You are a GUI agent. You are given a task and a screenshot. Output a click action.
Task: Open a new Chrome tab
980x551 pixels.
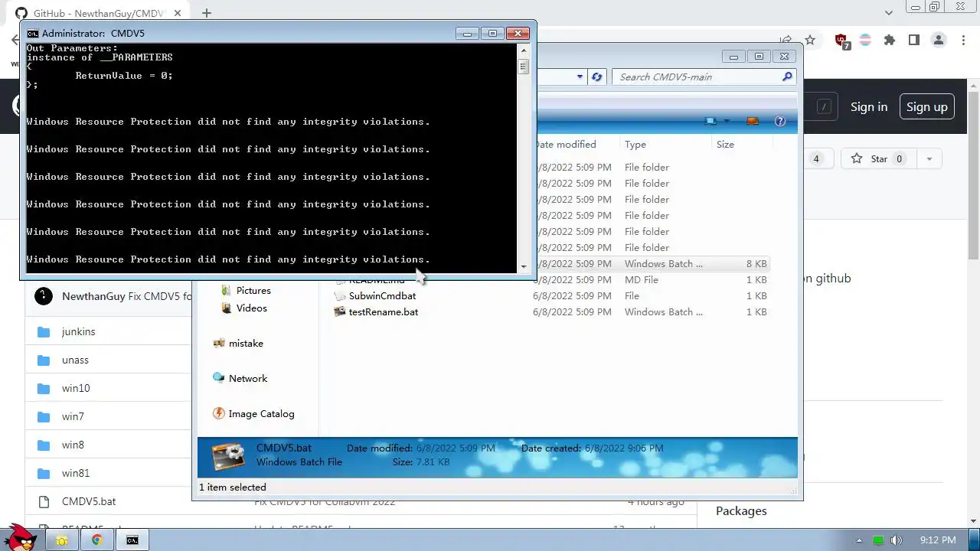[206, 13]
